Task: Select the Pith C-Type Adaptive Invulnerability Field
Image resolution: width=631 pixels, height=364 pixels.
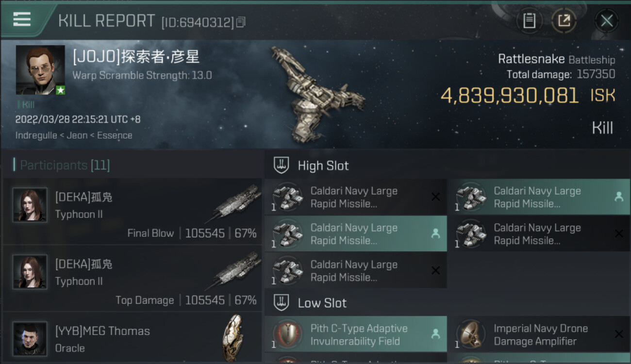Action: click(355, 334)
